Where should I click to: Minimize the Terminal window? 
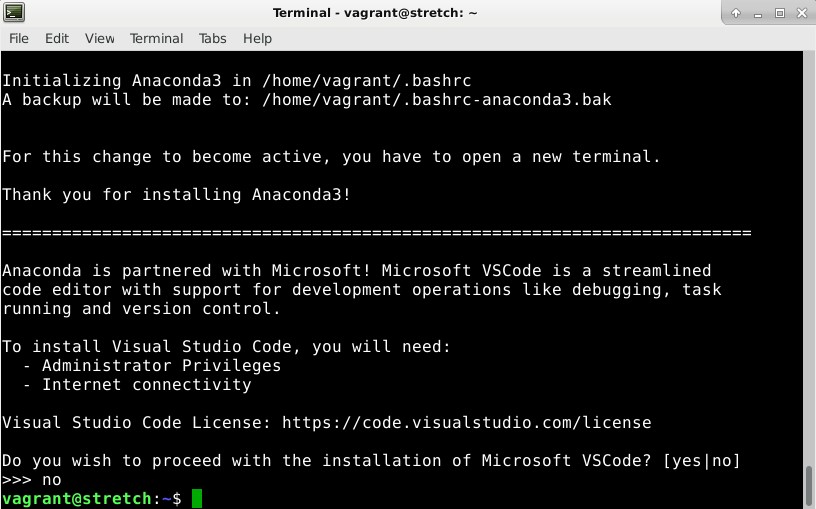(x=758, y=14)
